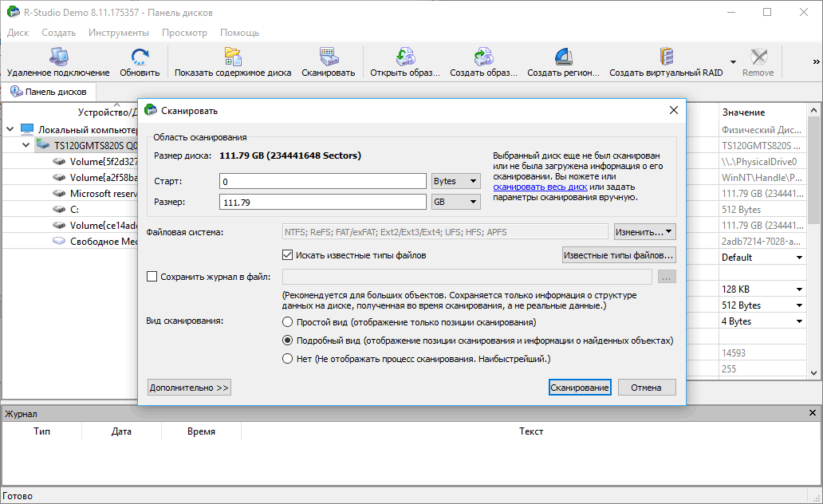Switch to the Панель дисков tab

point(49,92)
